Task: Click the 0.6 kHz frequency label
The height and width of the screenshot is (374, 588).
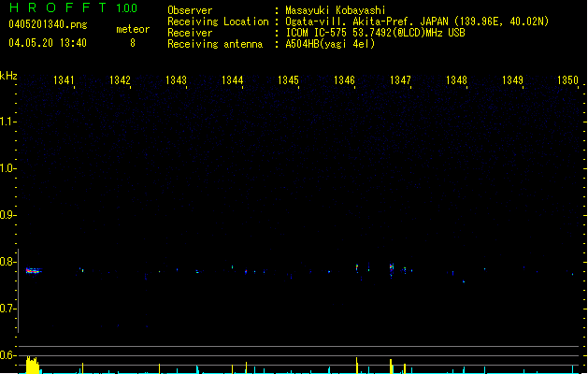Action: [8, 355]
